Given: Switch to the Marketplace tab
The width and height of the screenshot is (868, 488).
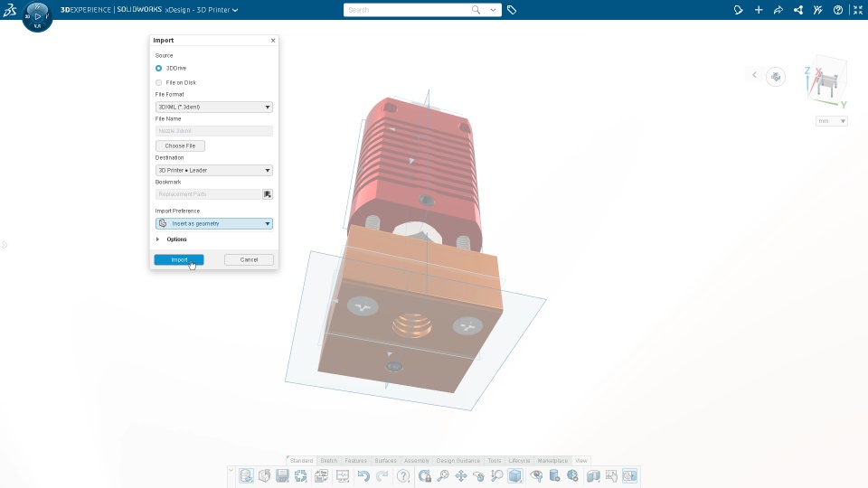Looking at the screenshot, I should [552, 460].
